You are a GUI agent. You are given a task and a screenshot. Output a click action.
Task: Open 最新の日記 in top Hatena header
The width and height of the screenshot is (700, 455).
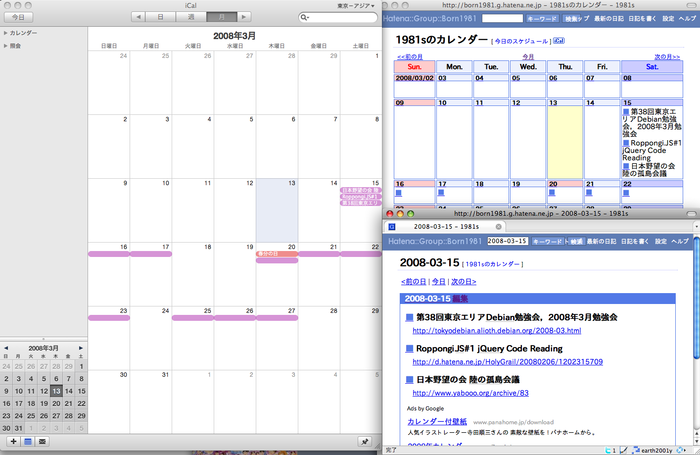609,18
